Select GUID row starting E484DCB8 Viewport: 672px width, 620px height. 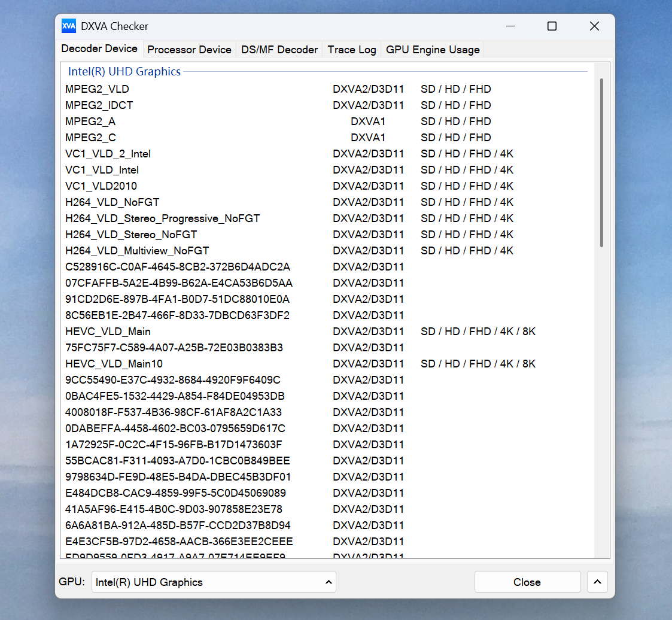[x=327, y=493]
